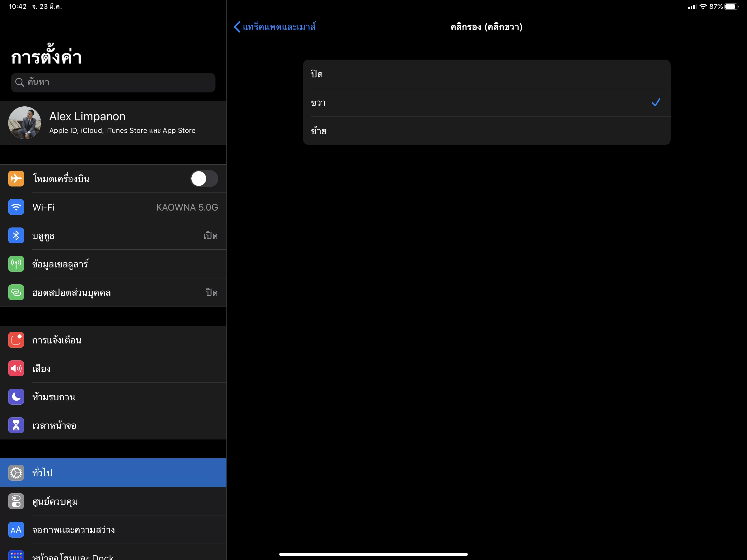Tap the back chevron arrow
Viewport: 747px width, 560px height.
point(237,27)
